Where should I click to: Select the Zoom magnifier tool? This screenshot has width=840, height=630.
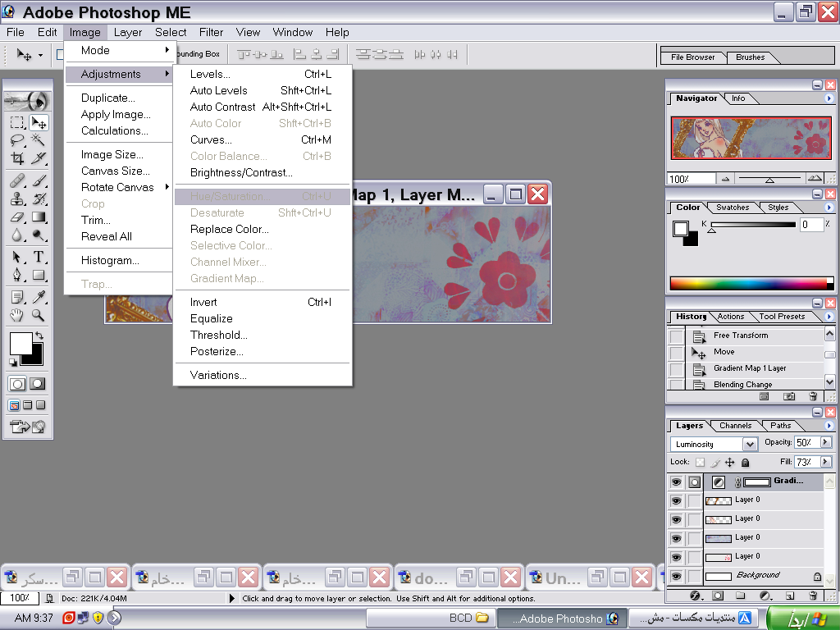[x=39, y=315]
